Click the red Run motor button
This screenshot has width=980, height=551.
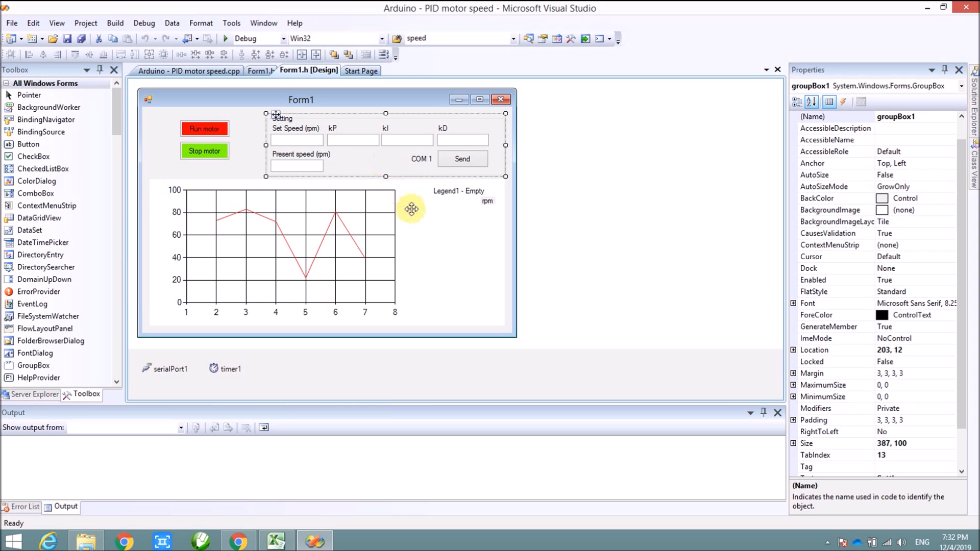(x=204, y=129)
